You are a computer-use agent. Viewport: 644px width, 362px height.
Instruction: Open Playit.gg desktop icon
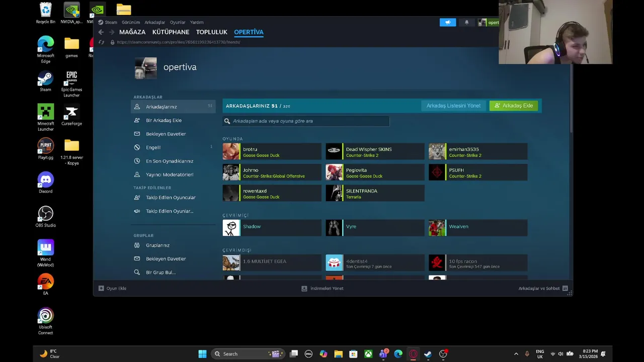45,149
